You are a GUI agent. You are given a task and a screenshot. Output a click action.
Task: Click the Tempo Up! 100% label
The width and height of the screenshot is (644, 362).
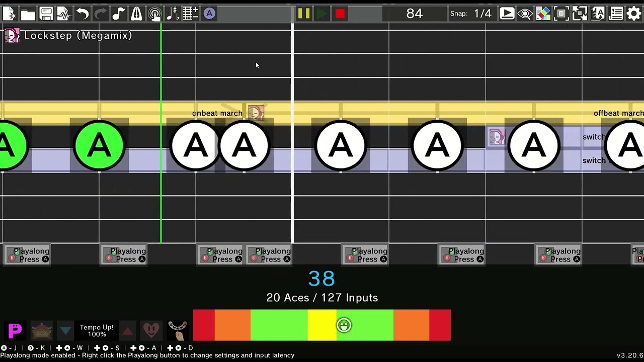[x=97, y=330]
